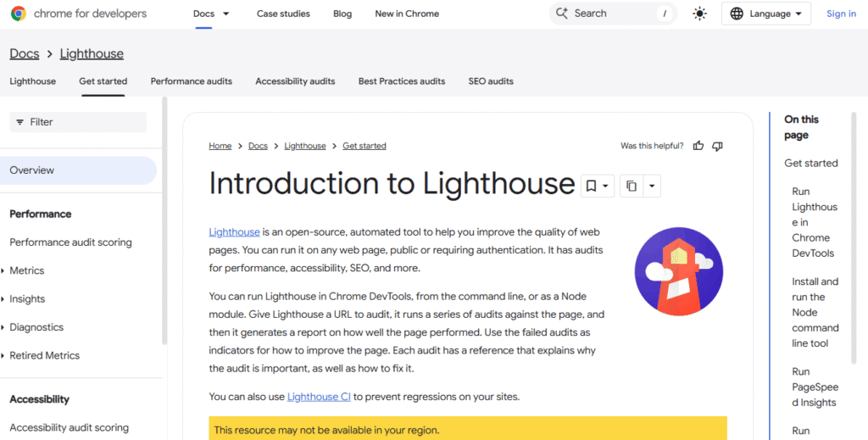Click the Chrome for Developers logo

coord(79,14)
